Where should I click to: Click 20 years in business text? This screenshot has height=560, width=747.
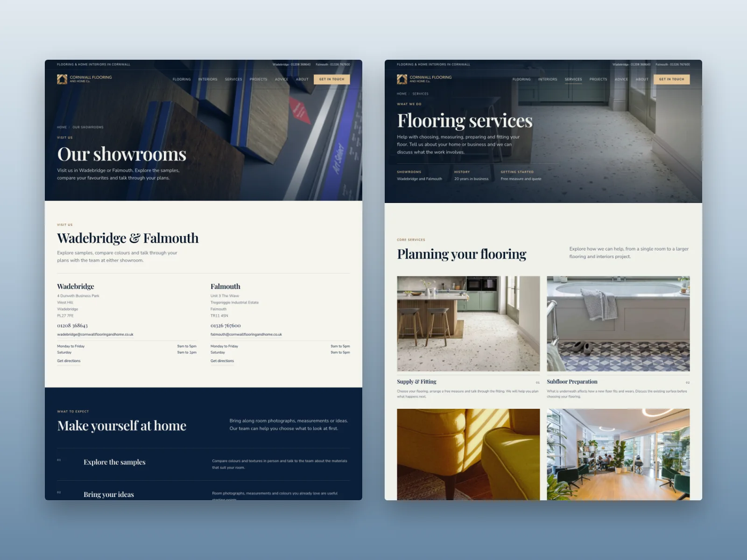471,179
